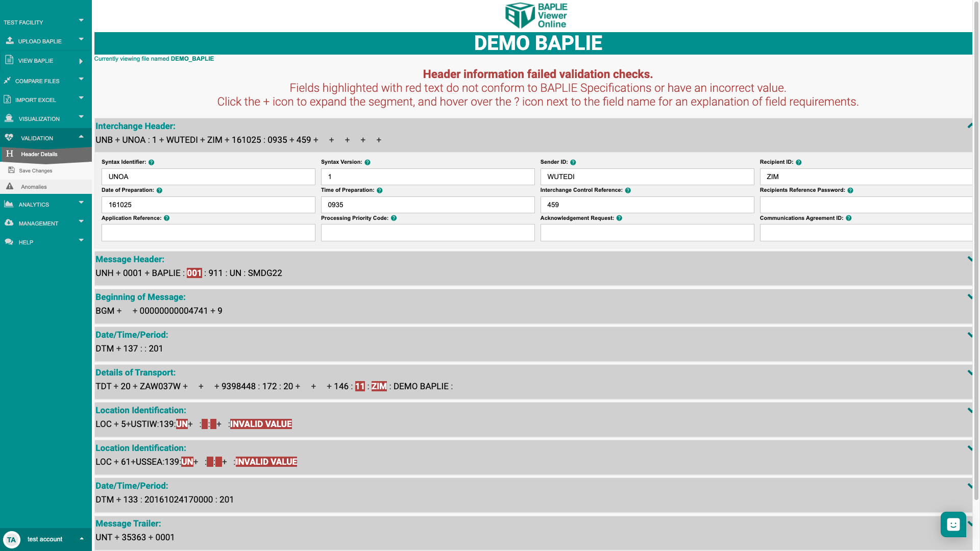Click help icon next to Syntax Identifier
The width and height of the screenshot is (980, 551).
pos(151,162)
